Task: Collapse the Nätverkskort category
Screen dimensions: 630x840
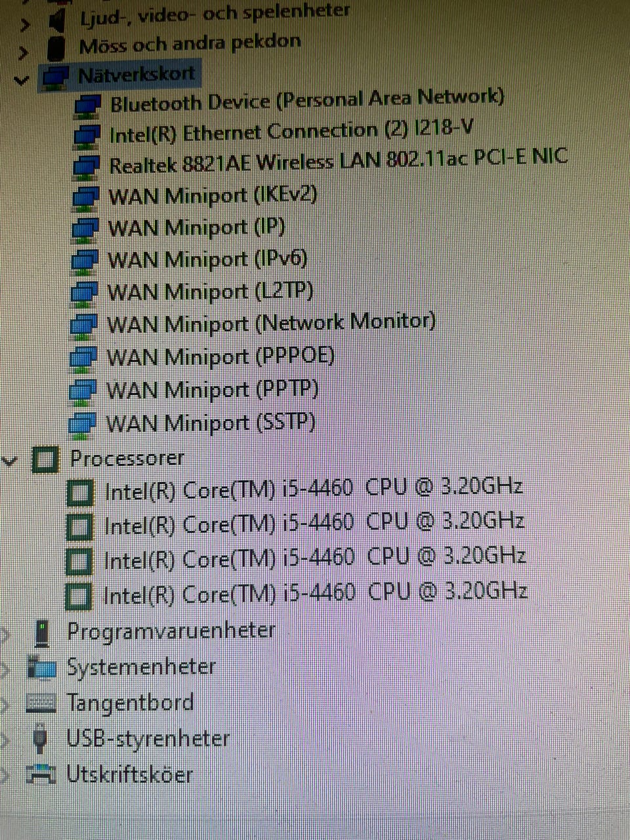Action: click(22, 80)
